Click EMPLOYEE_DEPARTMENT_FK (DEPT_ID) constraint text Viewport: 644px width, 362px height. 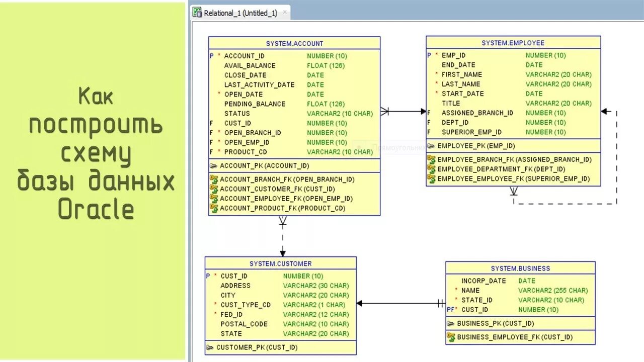point(502,169)
